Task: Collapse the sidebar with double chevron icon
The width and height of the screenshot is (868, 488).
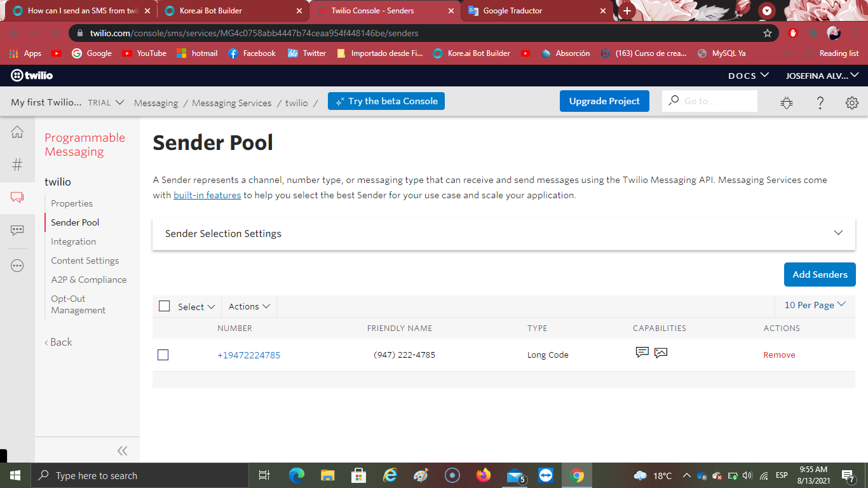Action: (x=123, y=451)
